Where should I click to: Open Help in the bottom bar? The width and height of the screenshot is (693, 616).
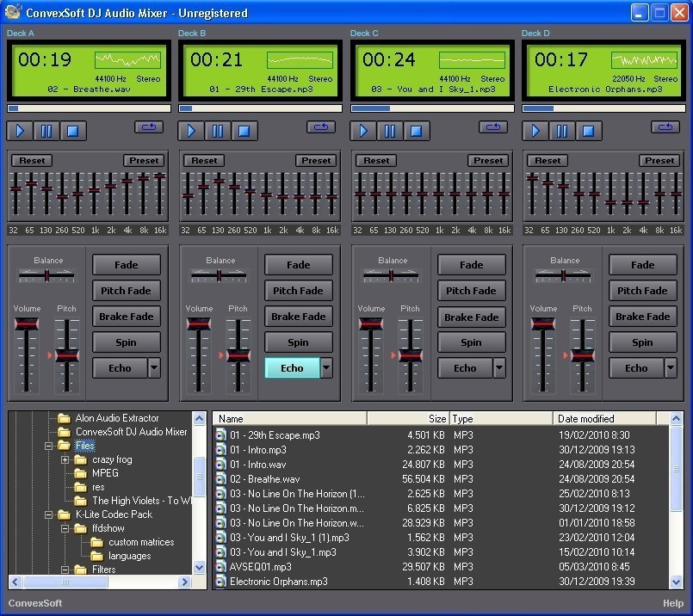(x=672, y=603)
